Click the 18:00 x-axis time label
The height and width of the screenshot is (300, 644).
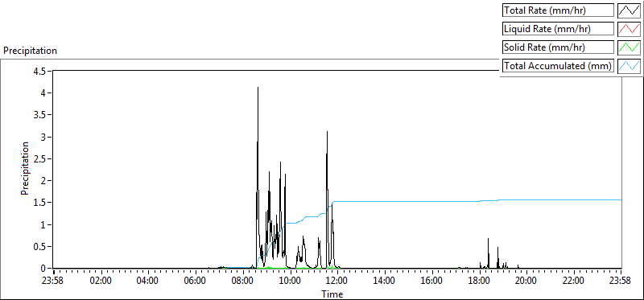[479, 282]
